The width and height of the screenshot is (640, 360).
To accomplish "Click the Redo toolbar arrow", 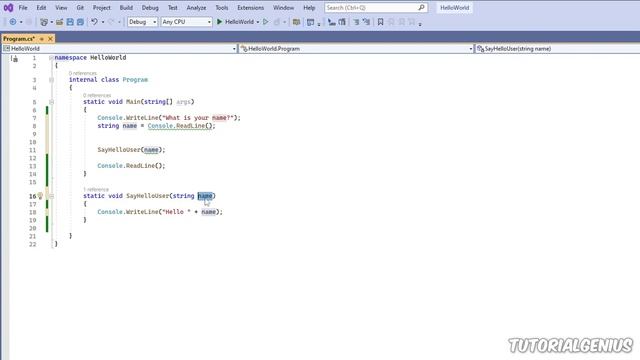I will click(111, 22).
